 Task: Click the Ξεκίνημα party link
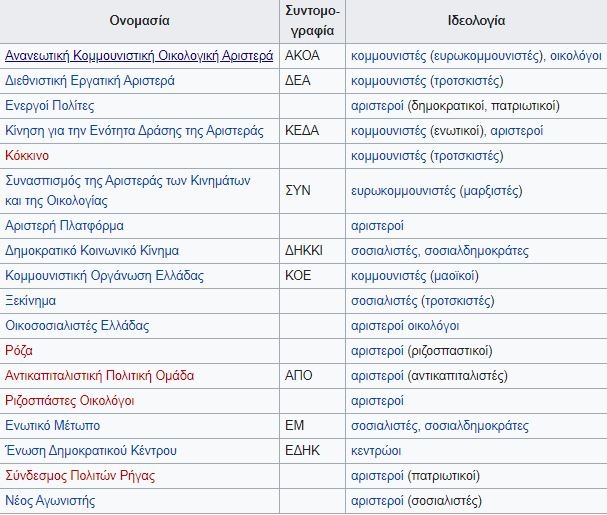pyautogui.click(x=30, y=300)
